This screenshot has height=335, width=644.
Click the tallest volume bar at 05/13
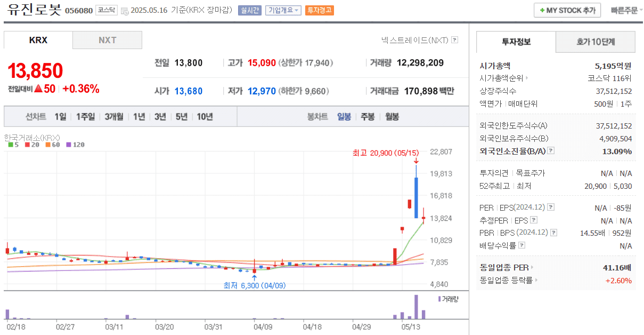coord(416,307)
